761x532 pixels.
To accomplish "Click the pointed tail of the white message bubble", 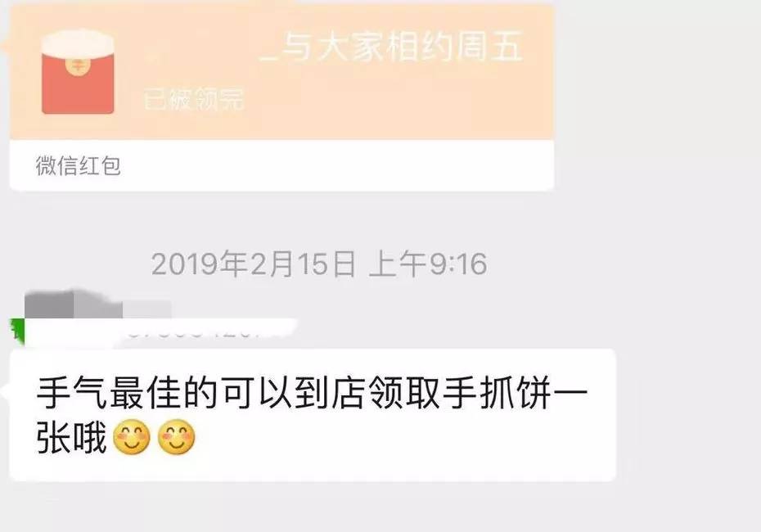I will (x=6, y=391).
